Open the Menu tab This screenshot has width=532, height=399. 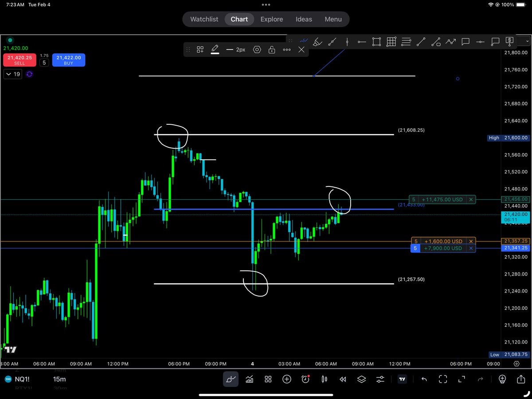(x=333, y=19)
